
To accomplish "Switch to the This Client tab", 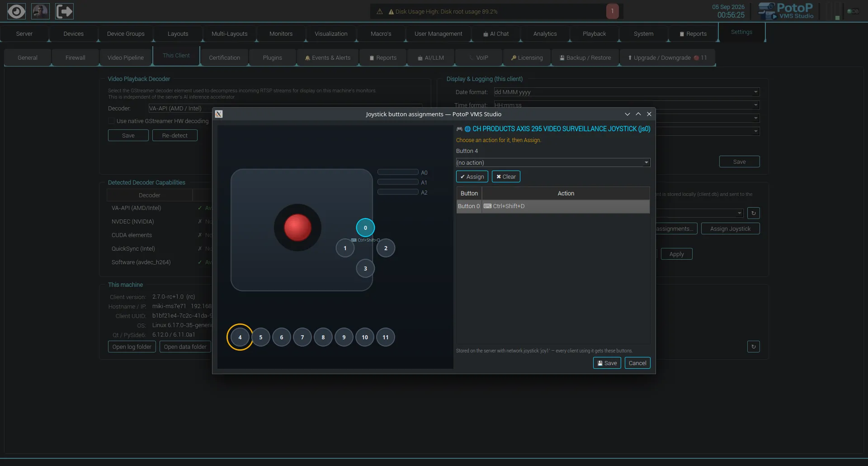I will point(176,56).
